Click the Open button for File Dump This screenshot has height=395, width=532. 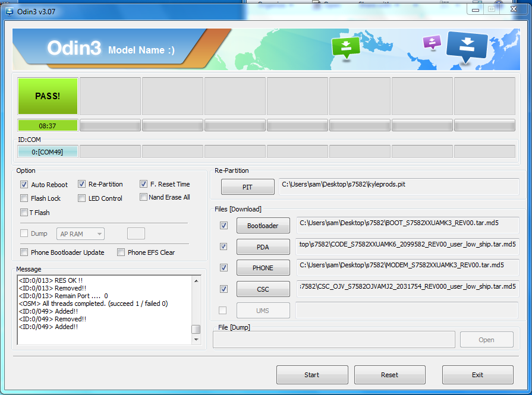487,340
